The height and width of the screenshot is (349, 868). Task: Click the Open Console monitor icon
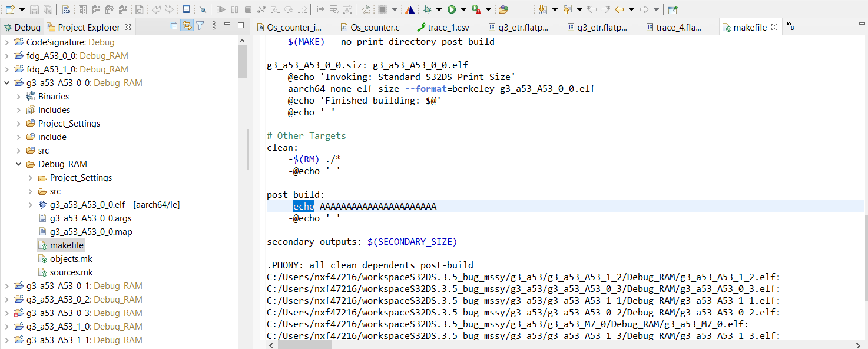(185, 9)
